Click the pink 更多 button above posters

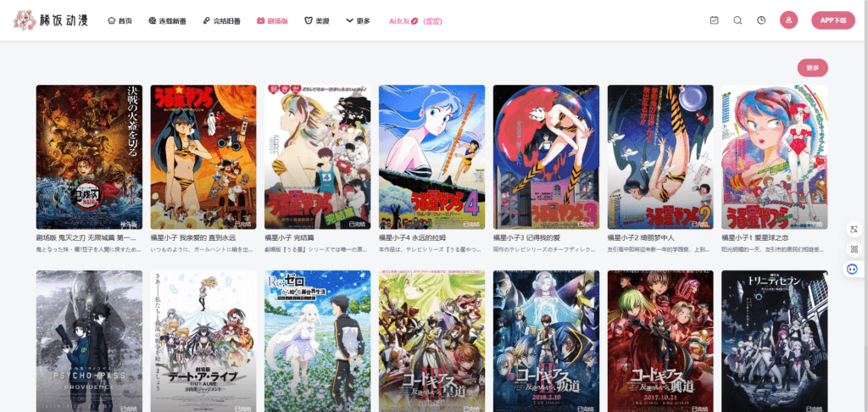(x=813, y=68)
